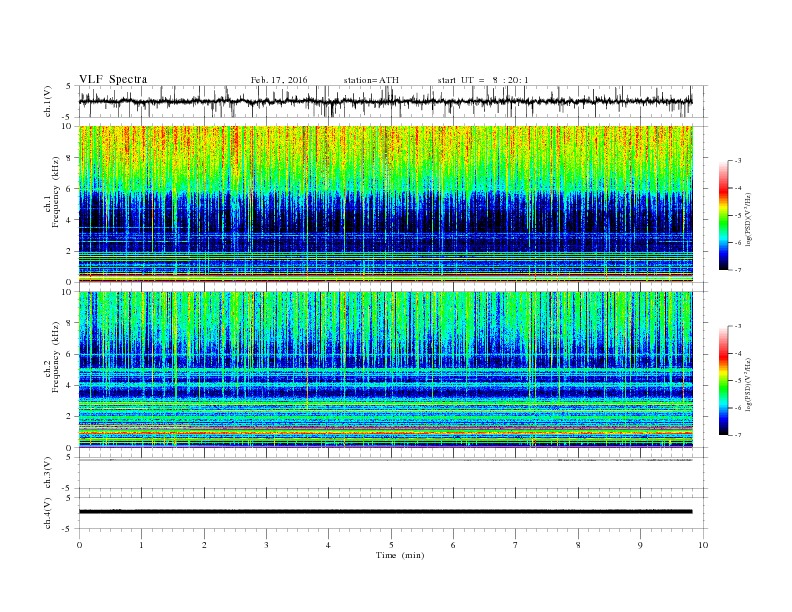The image size is (792, 612).
Task: Click the time axis tick label '5'
Action: [391, 545]
